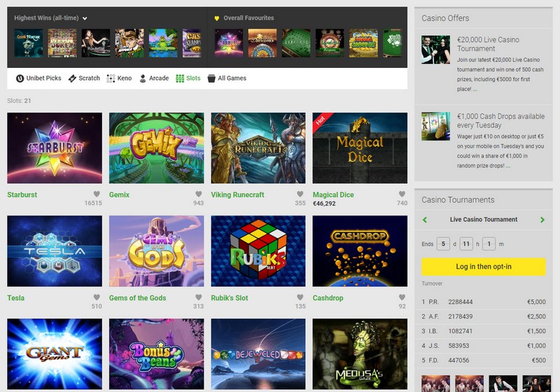Open Mega Moolah in Overall Favourites
Viewport: 560px width, 392px height.
click(x=363, y=43)
